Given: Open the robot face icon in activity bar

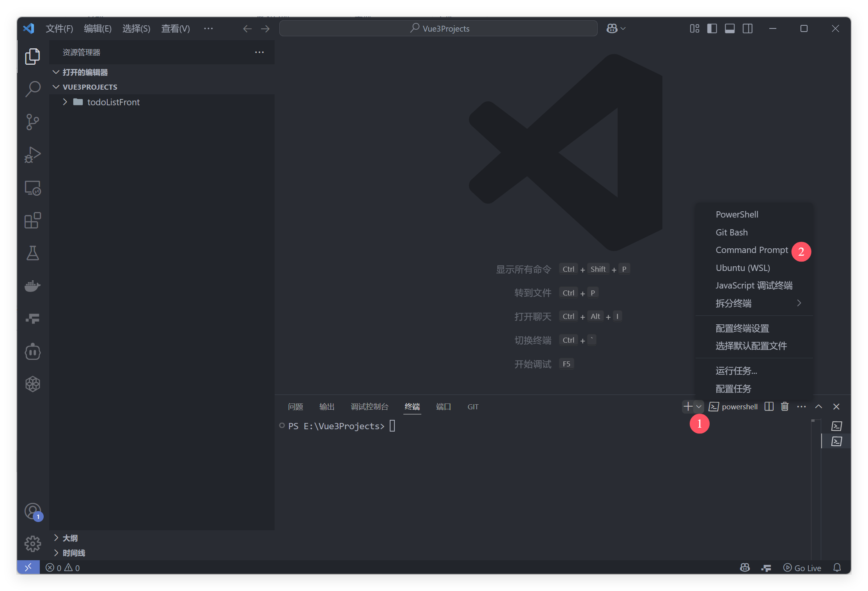Looking at the screenshot, I should pyautogui.click(x=33, y=352).
